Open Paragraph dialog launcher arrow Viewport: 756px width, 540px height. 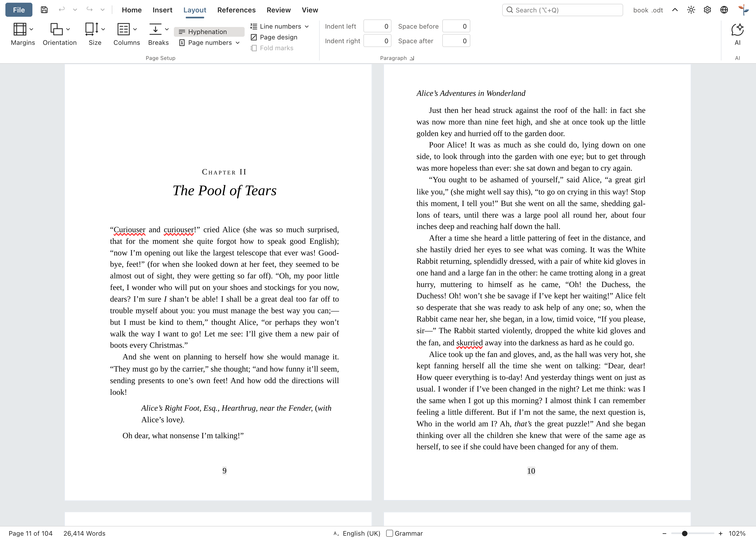[412, 58]
